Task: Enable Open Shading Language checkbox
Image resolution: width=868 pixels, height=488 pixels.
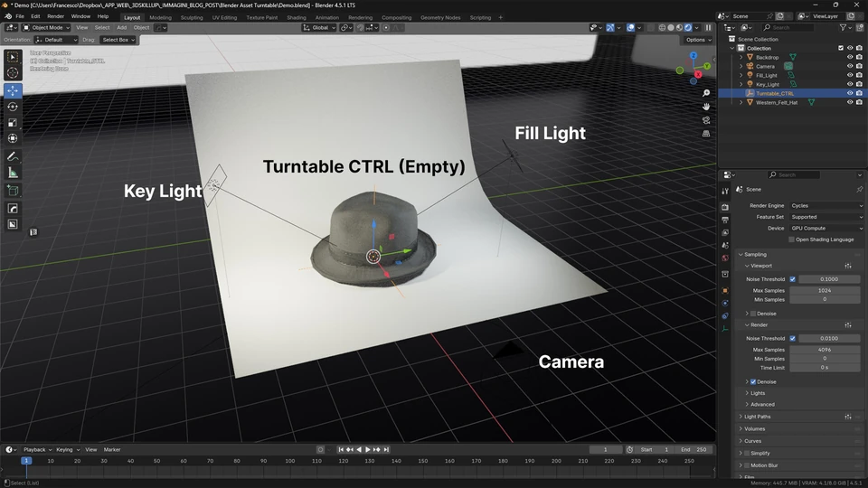Action: [791, 239]
